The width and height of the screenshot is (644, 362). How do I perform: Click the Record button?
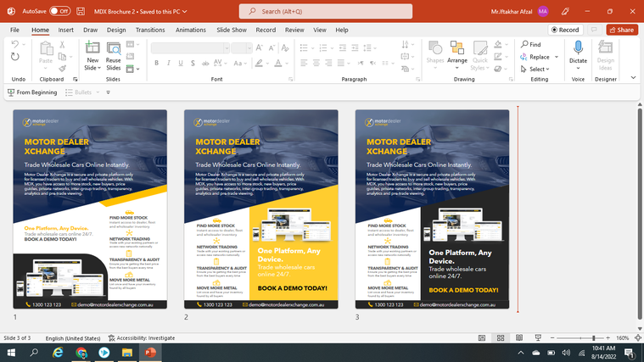pos(565,30)
